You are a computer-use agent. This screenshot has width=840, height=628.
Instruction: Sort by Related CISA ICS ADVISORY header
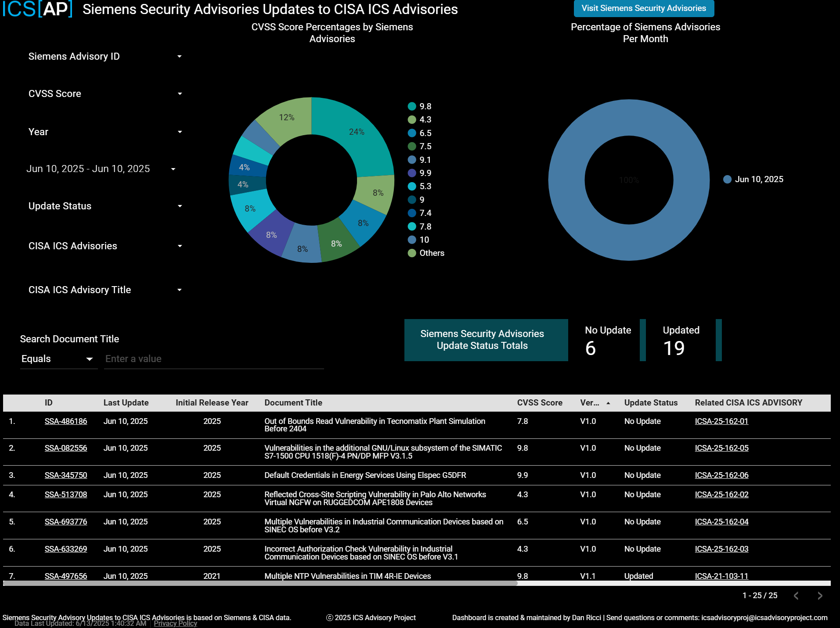(748, 403)
